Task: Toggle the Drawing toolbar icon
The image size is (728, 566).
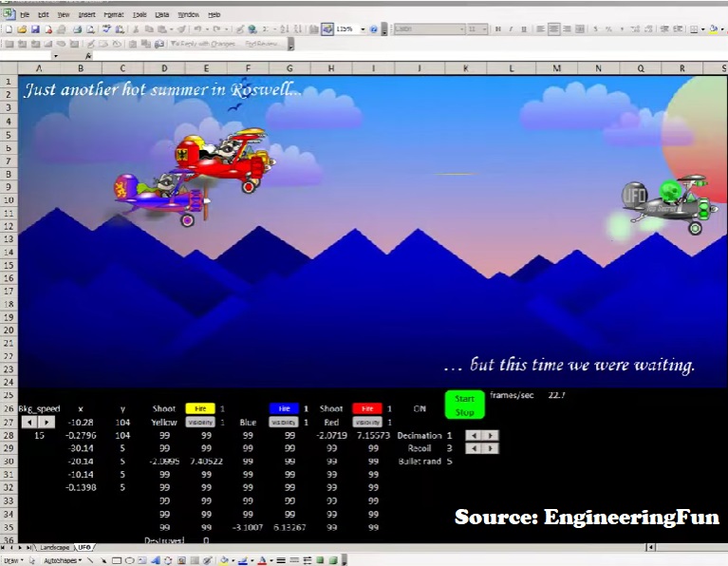Action: [327, 29]
